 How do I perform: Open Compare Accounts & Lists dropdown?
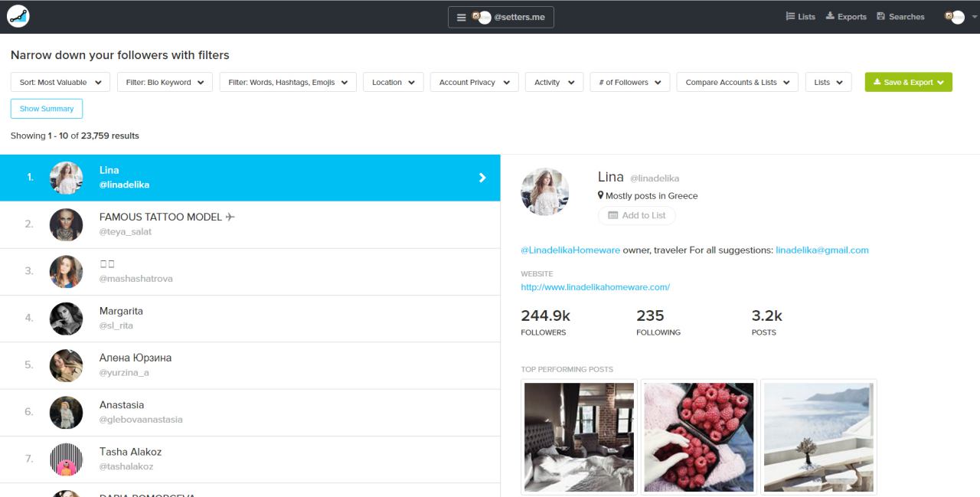point(738,82)
